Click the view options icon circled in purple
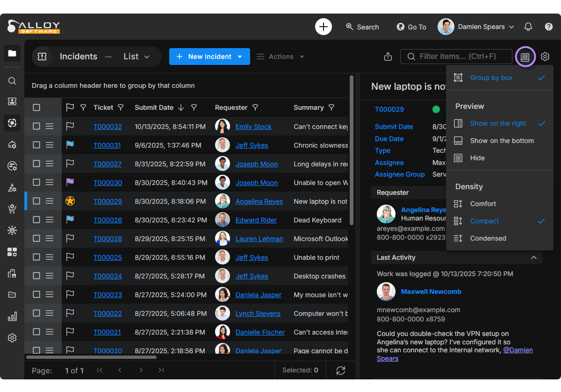The height and width of the screenshot is (392, 561). coord(525,57)
